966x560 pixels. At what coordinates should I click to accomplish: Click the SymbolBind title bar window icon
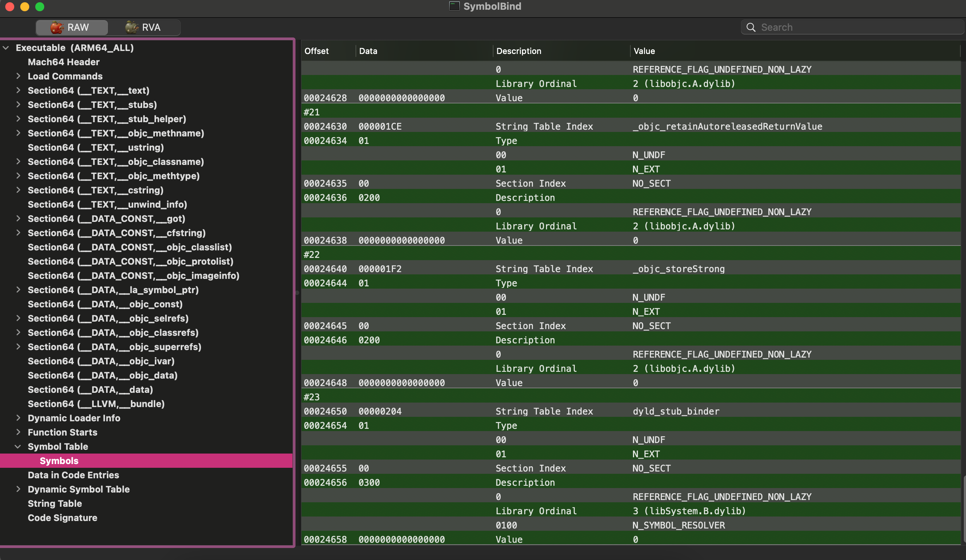tap(454, 6)
